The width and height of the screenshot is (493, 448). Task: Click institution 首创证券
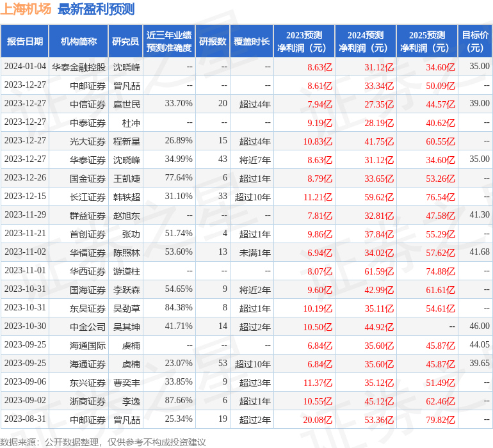[88, 234]
